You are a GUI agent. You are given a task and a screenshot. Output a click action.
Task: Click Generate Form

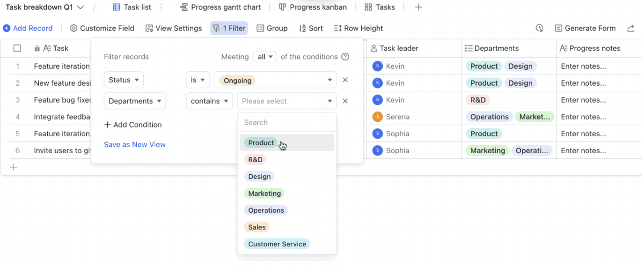pos(585,28)
